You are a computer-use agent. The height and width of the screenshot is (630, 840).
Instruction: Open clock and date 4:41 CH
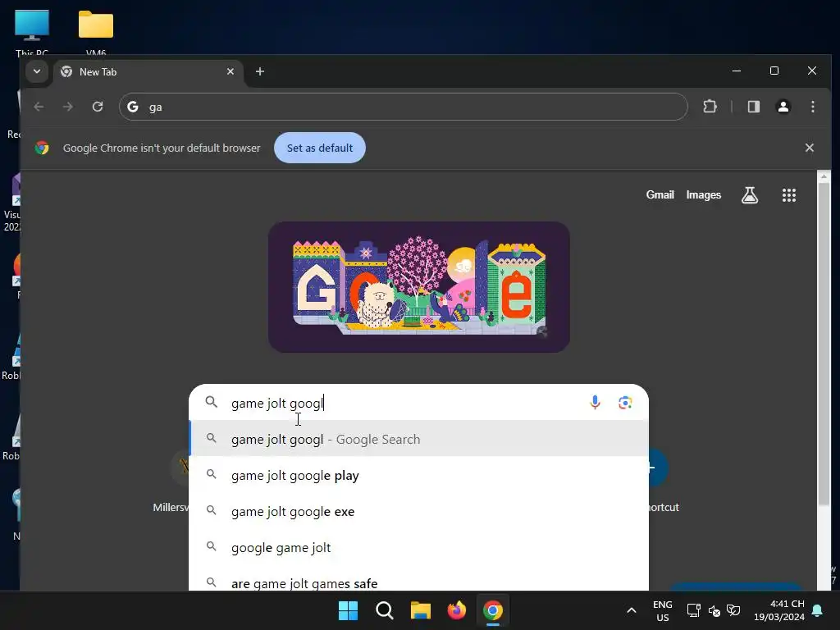tap(779, 610)
